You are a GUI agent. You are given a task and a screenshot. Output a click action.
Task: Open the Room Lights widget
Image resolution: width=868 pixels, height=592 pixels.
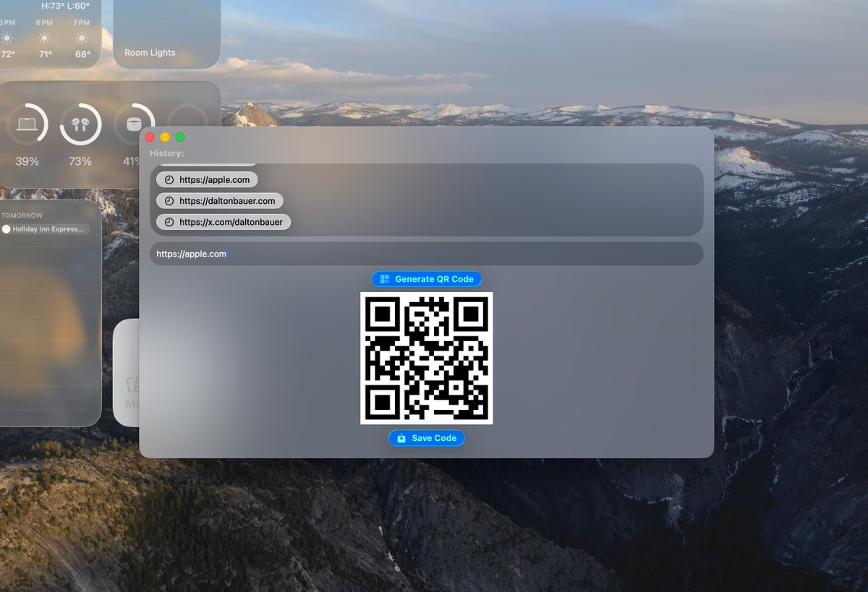[166, 34]
